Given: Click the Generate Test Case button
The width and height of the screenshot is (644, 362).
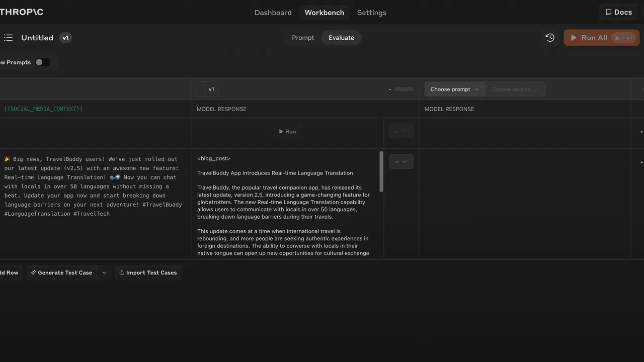Looking at the screenshot, I should [61, 273].
